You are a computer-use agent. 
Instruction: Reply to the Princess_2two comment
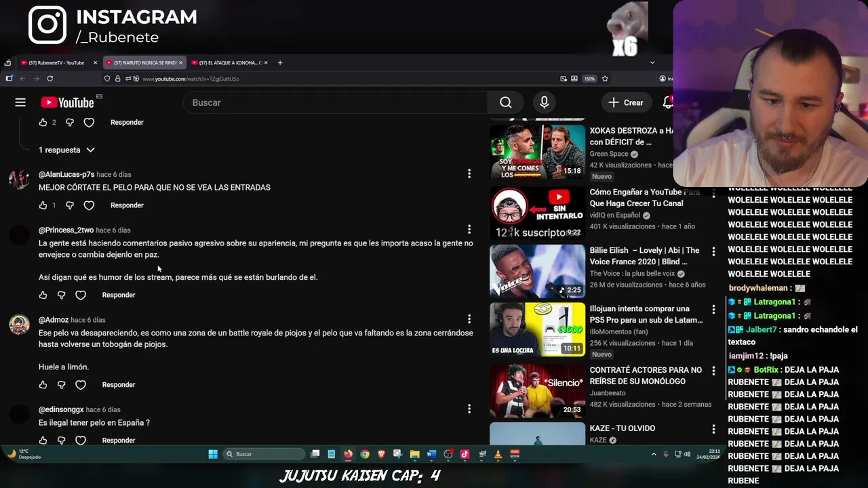coord(119,295)
